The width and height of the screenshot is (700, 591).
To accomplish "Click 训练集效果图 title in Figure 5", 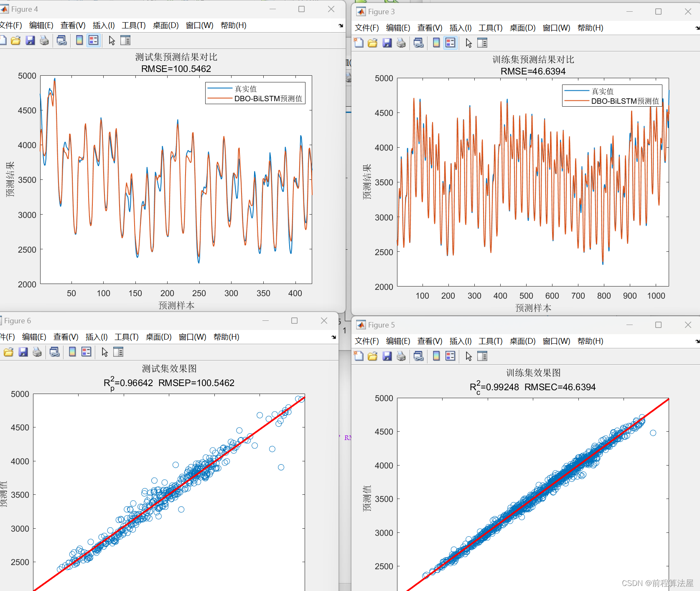I will 533,373.
